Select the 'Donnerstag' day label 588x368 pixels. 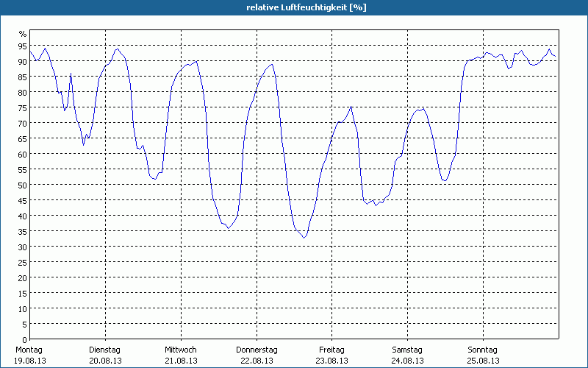click(257, 350)
